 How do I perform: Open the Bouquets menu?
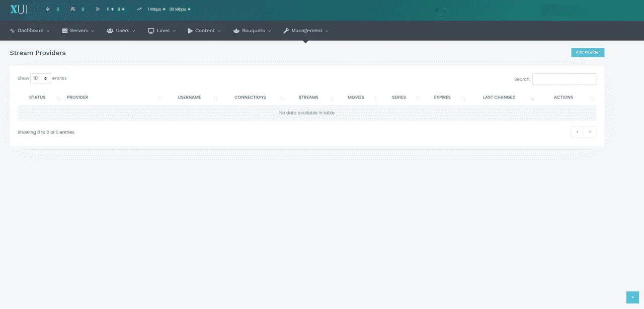click(x=252, y=31)
